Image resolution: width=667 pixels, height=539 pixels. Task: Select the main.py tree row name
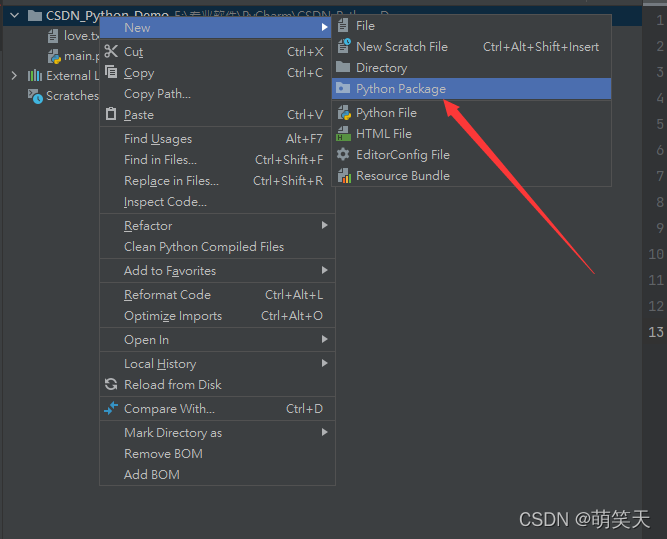pyautogui.click(x=82, y=56)
